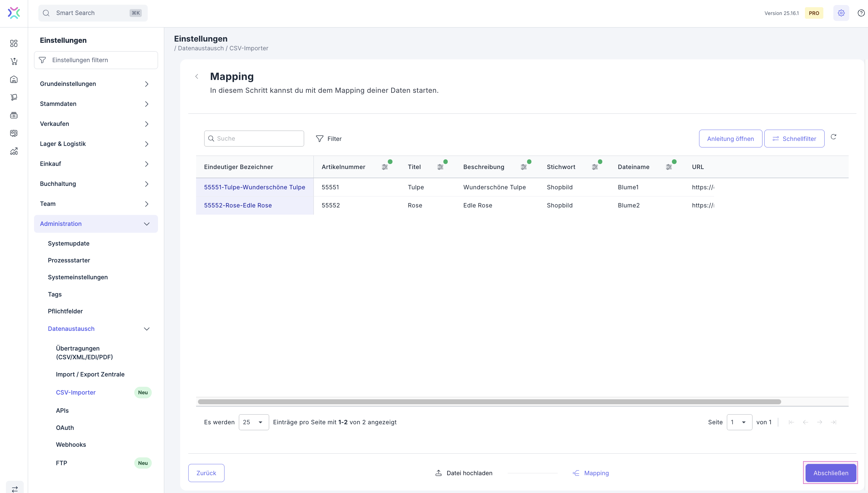Click back arrow next to Mapping heading

tap(197, 77)
